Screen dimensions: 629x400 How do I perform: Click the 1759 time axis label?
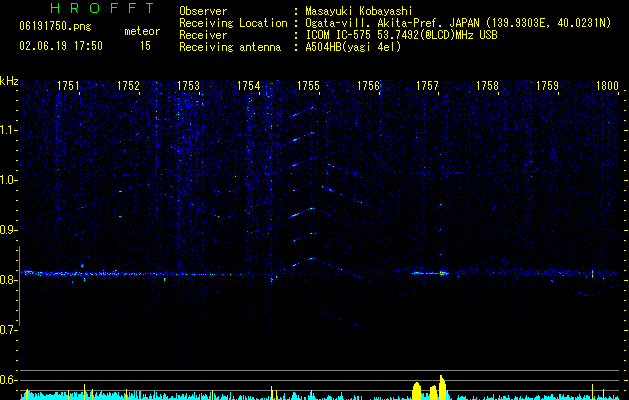click(547, 86)
